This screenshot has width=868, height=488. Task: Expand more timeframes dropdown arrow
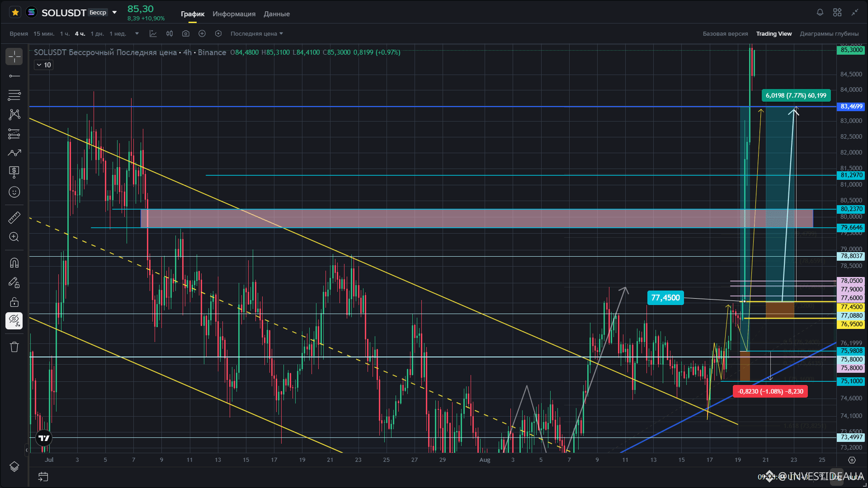point(137,34)
